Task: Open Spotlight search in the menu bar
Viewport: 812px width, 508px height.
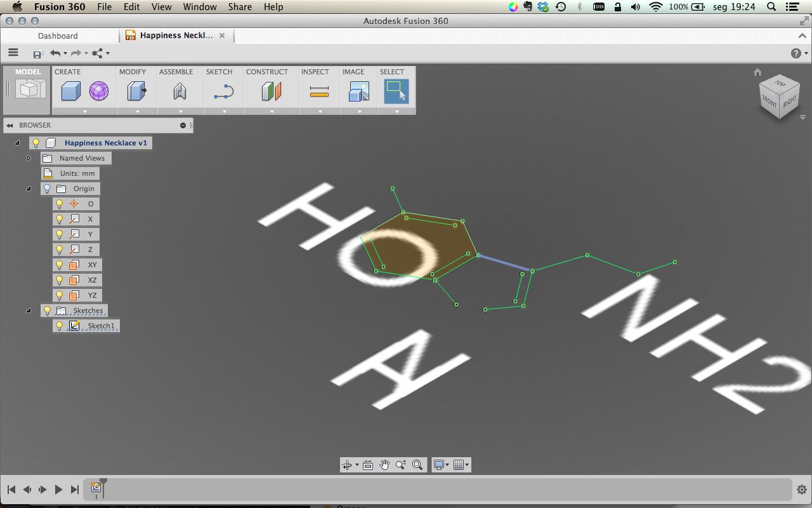Action: coord(771,7)
